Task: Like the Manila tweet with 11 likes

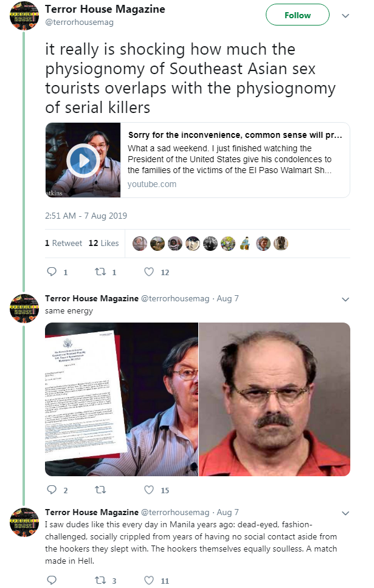Action: point(149,579)
